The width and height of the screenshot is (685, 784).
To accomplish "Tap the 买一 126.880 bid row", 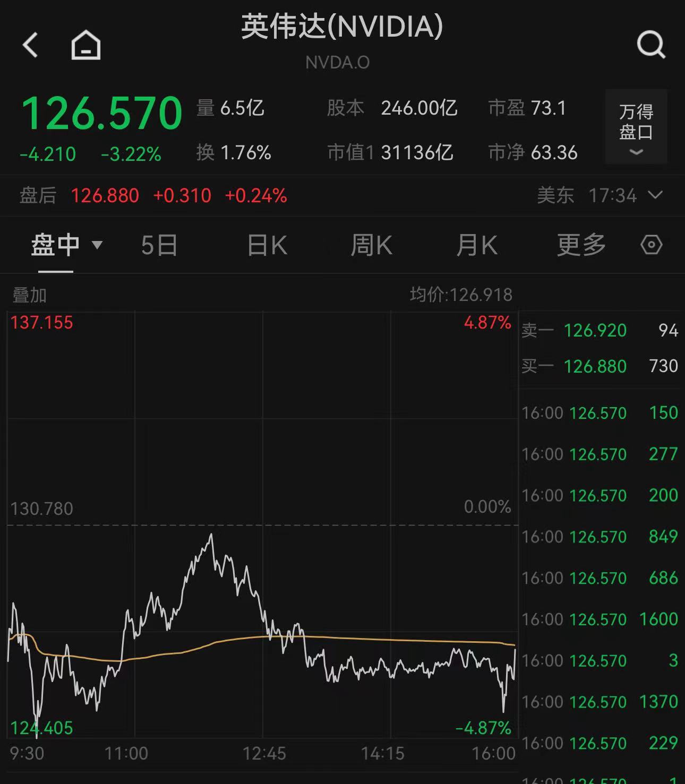I will click(x=600, y=366).
